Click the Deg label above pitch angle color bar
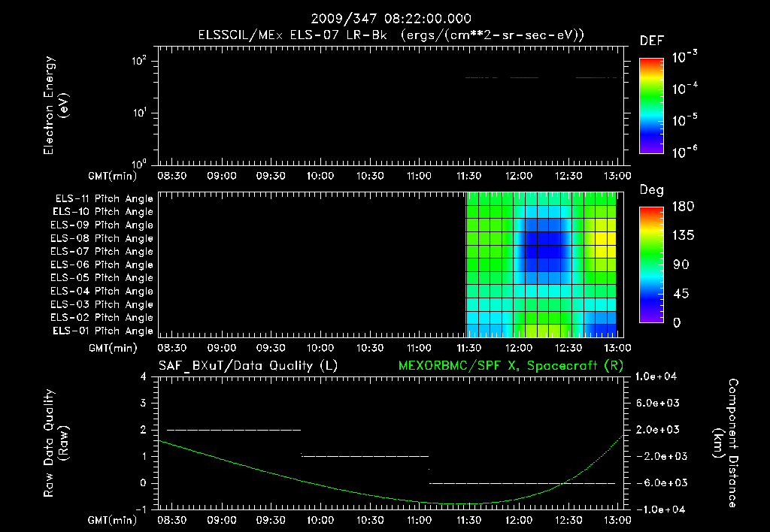 (x=652, y=190)
